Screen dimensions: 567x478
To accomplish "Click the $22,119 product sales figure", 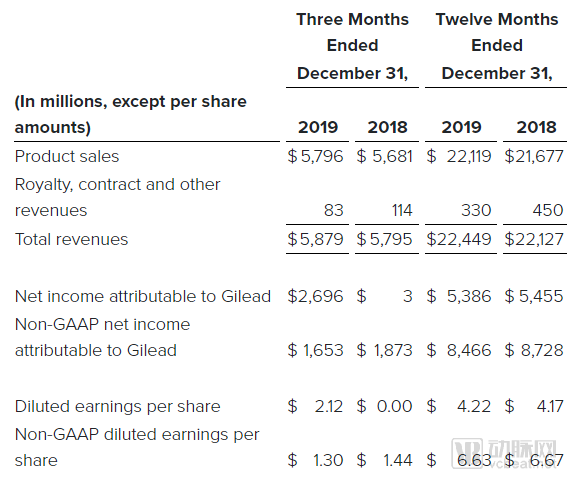I will (x=459, y=157).
